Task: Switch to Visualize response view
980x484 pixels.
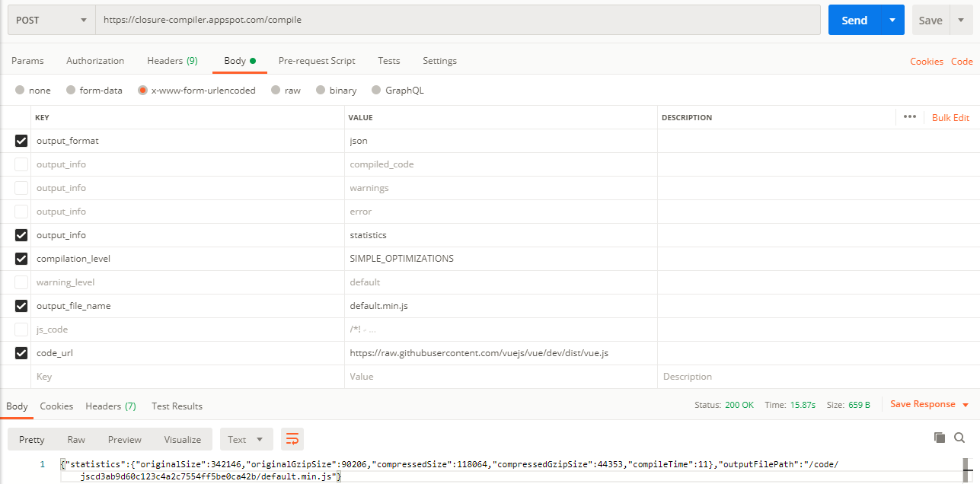Action: 183,439
